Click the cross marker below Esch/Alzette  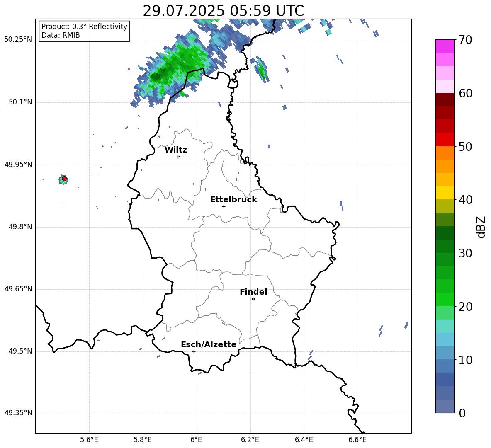194,351
